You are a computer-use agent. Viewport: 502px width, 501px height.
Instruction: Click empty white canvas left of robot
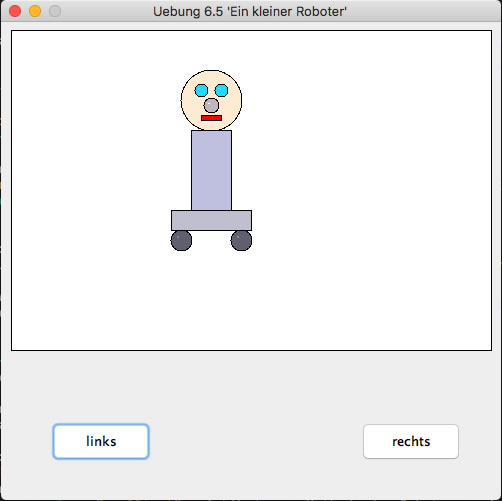tap(90, 167)
